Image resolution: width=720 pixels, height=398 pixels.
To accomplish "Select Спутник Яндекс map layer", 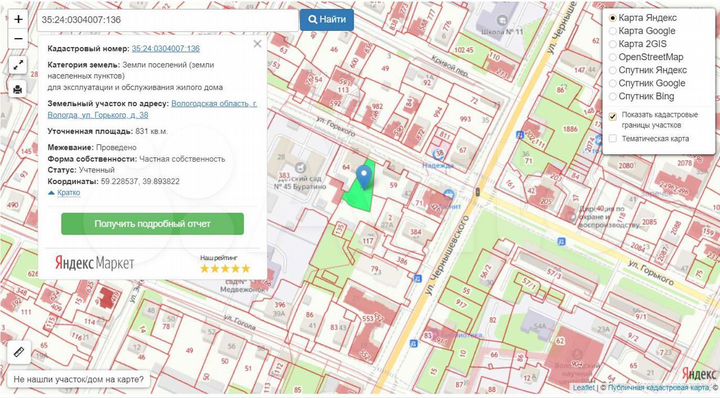I will click(647, 70).
